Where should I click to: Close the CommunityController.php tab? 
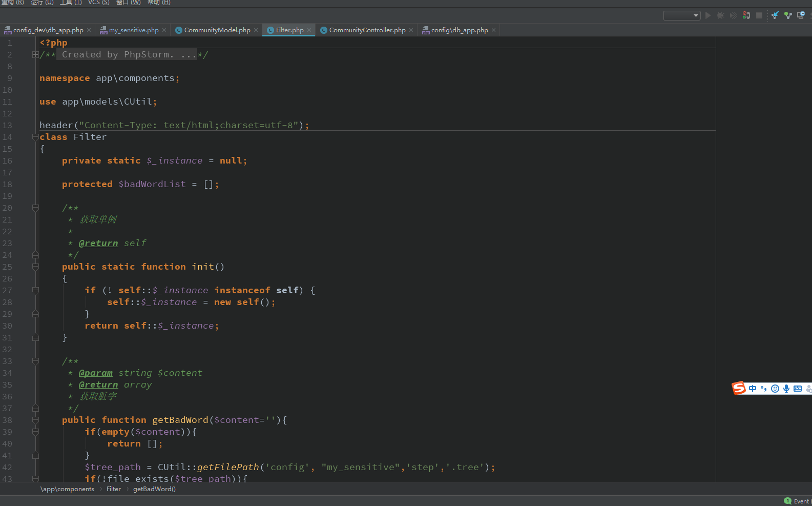pos(411,30)
